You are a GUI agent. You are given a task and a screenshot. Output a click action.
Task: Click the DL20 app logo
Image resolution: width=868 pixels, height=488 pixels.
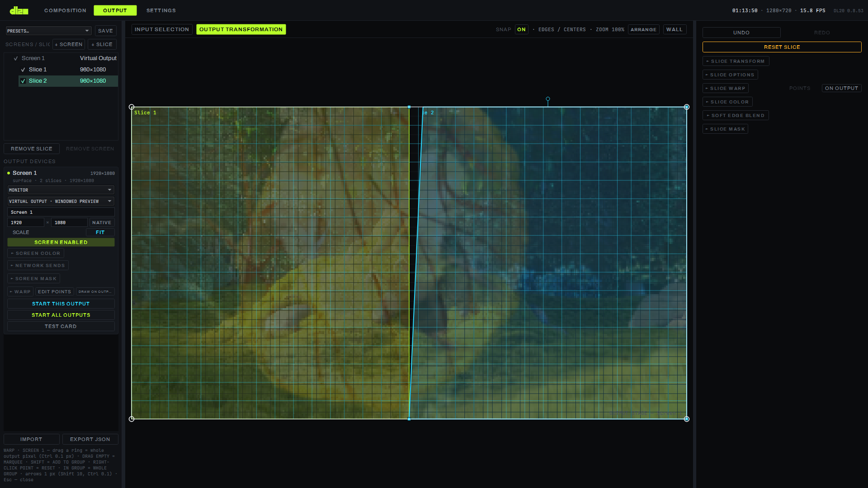pyautogui.click(x=19, y=10)
